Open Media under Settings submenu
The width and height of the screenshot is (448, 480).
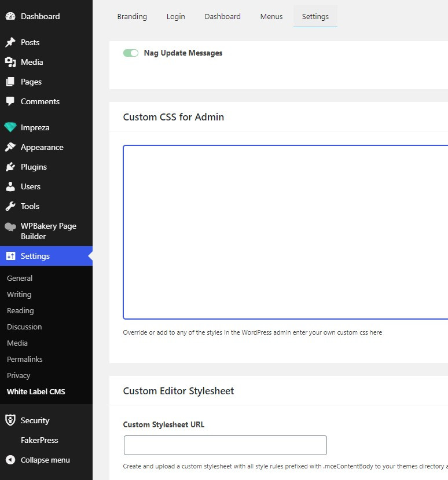(17, 343)
